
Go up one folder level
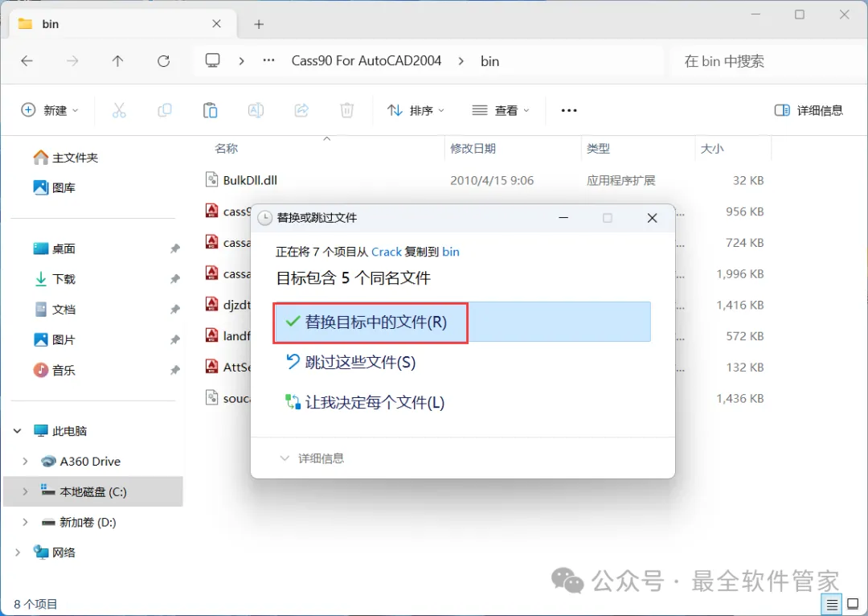pos(117,61)
